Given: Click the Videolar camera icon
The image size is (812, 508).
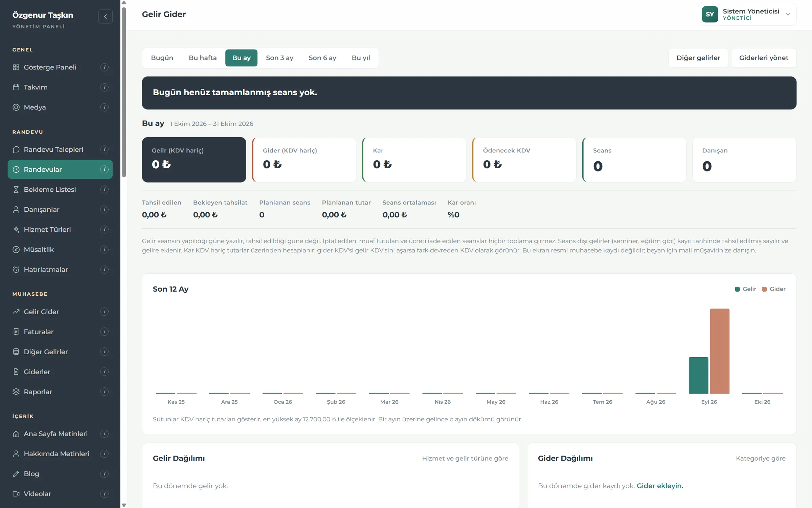Looking at the screenshot, I should point(16,493).
